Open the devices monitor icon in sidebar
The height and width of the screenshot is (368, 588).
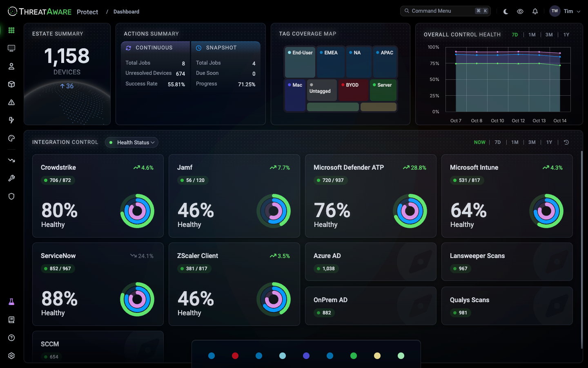click(11, 48)
